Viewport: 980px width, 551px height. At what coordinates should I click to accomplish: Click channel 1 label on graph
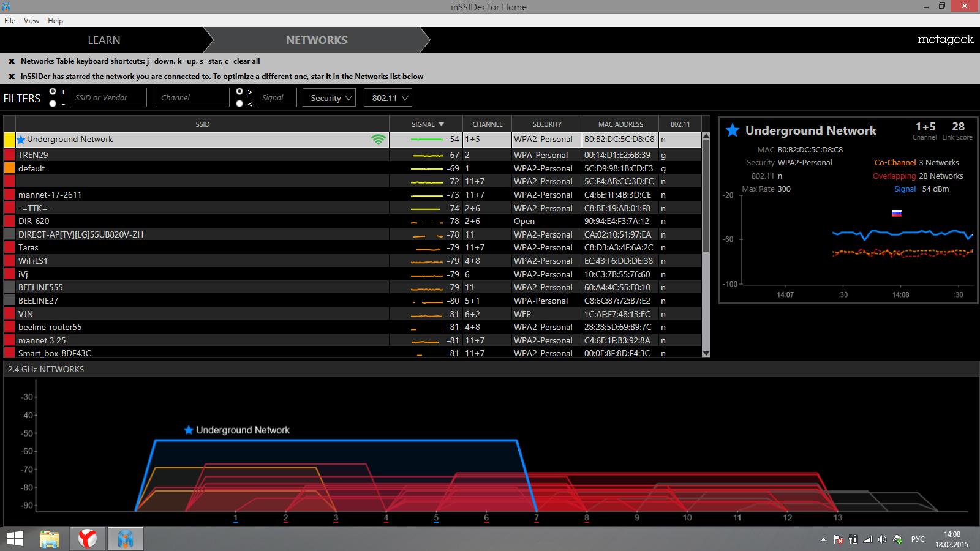point(236,518)
